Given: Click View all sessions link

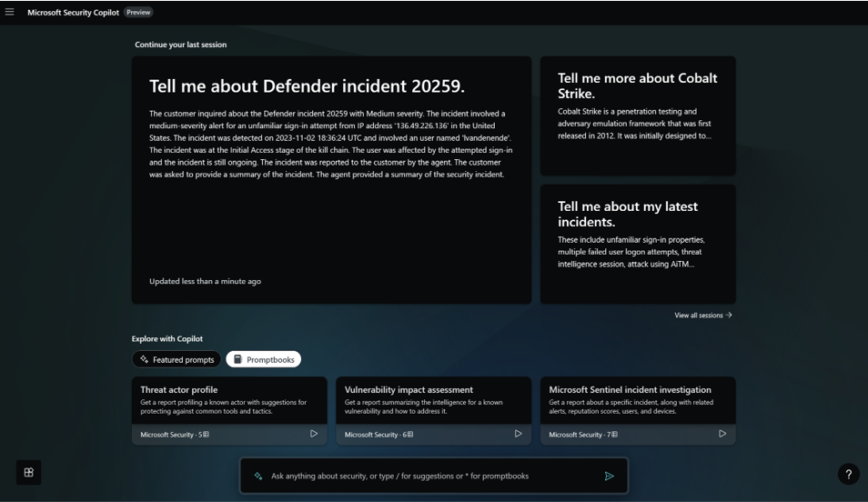Looking at the screenshot, I should click(703, 315).
